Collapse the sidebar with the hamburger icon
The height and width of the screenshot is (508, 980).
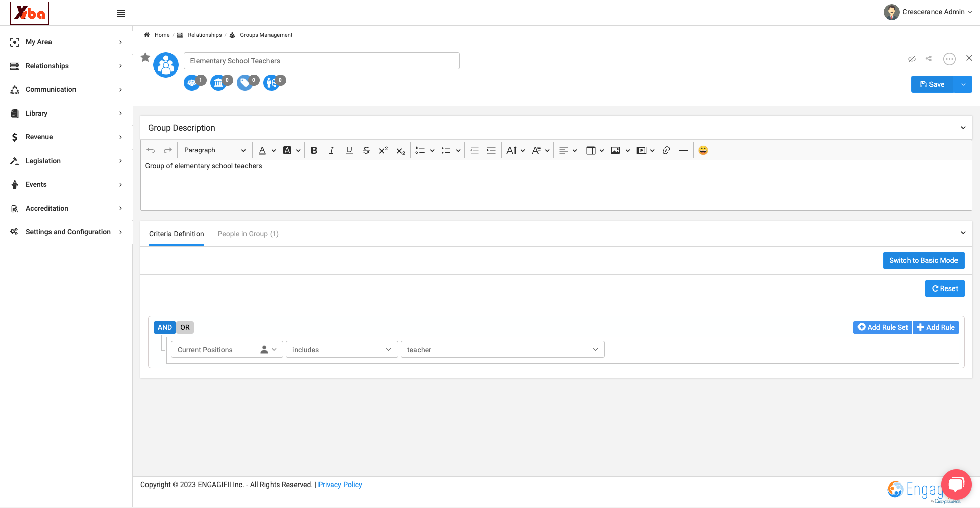click(121, 13)
